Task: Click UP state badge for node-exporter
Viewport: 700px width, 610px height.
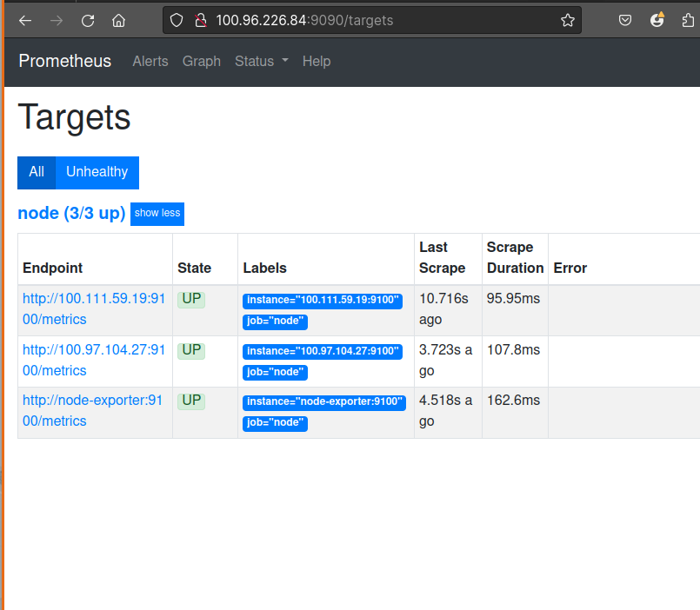Action: tap(191, 401)
